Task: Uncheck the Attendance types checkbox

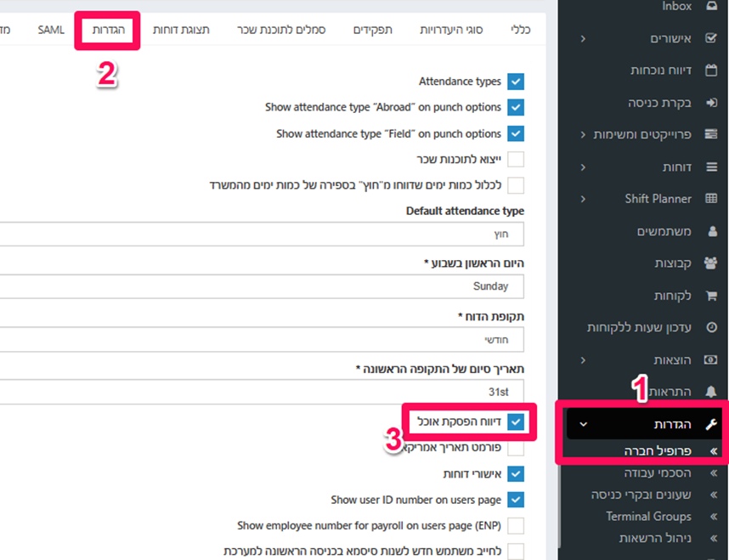Action: coord(516,82)
